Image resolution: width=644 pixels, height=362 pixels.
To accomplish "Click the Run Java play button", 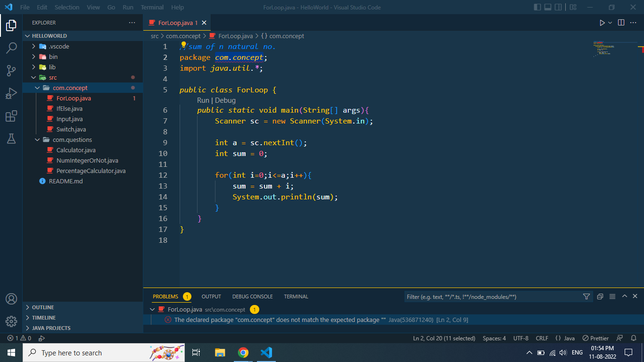I will (x=602, y=23).
